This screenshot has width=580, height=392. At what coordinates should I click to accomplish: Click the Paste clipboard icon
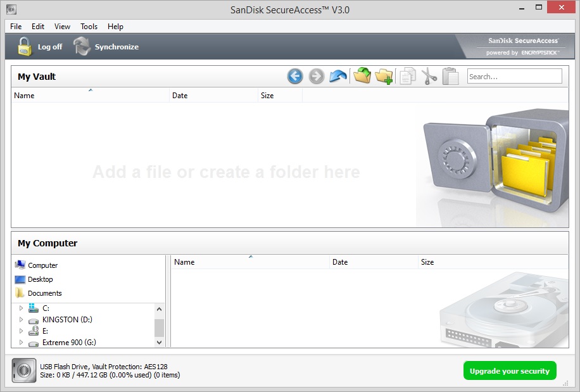(451, 76)
